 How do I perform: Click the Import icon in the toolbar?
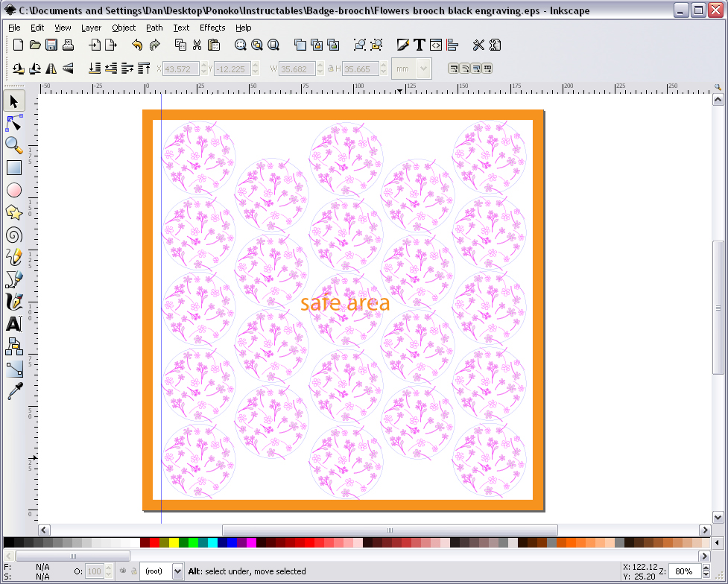(x=95, y=45)
